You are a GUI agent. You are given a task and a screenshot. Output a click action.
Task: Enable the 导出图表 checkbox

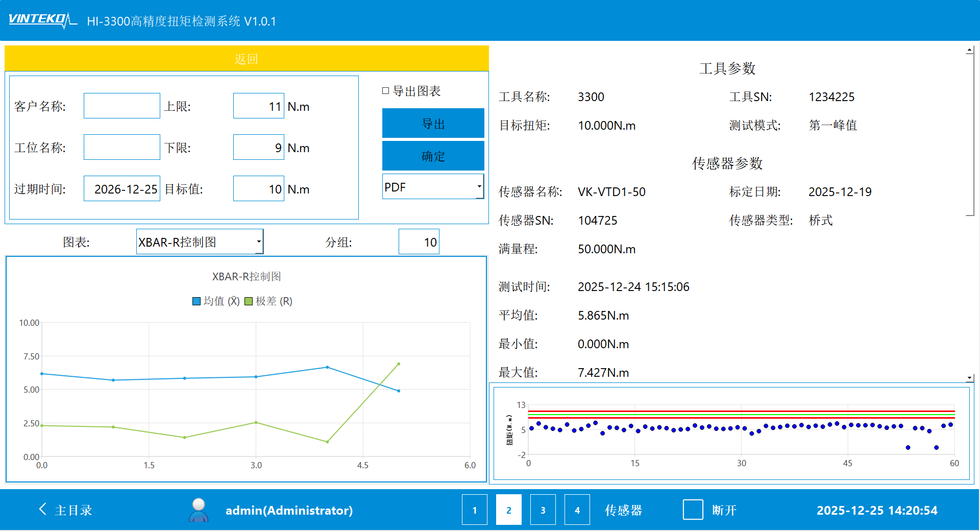point(386,91)
